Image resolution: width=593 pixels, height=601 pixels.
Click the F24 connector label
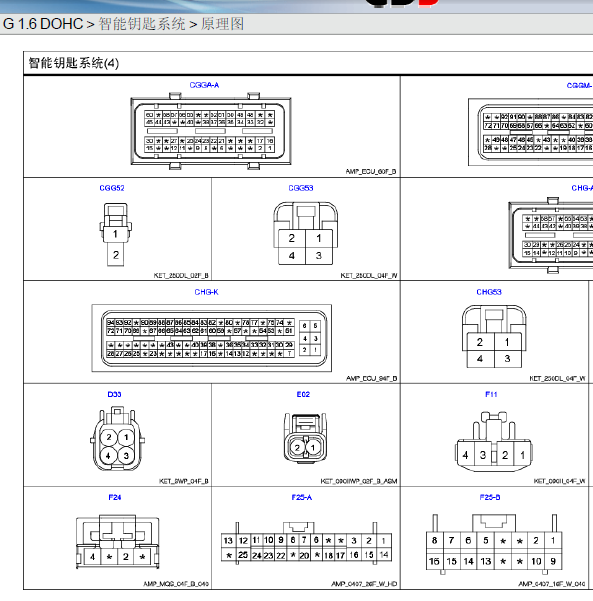[115, 498]
